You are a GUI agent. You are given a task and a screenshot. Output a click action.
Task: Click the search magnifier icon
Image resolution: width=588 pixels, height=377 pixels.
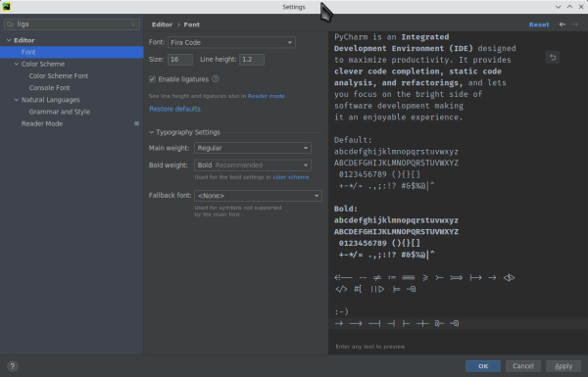(x=10, y=24)
